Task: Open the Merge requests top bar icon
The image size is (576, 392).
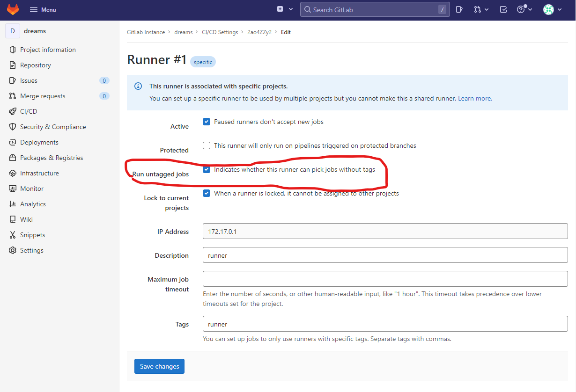Action: (477, 9)
